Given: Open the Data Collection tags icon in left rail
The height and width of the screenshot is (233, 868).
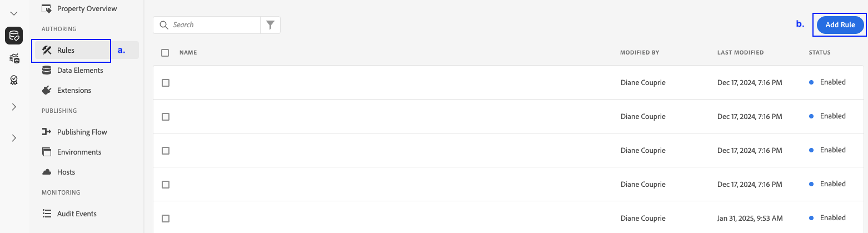Looking at the screenshot, I should (14, 36).
